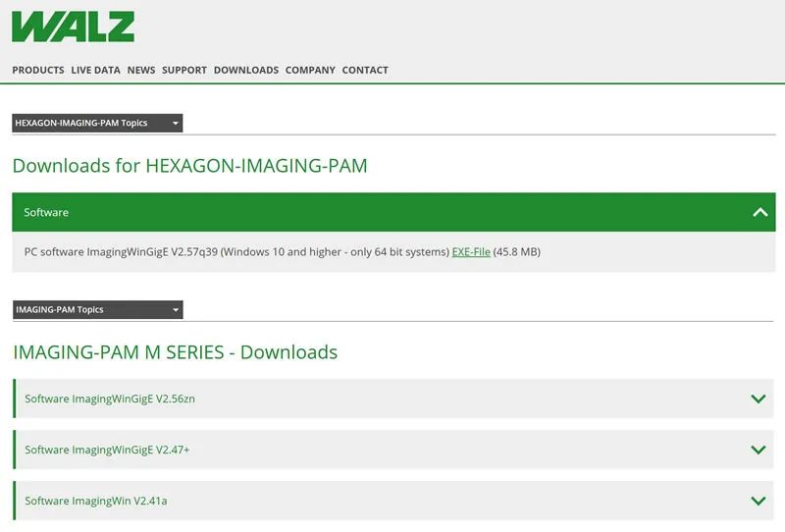Open the SUPPORT menu item
The image size is (785, 532).
[x=184, y=70]
